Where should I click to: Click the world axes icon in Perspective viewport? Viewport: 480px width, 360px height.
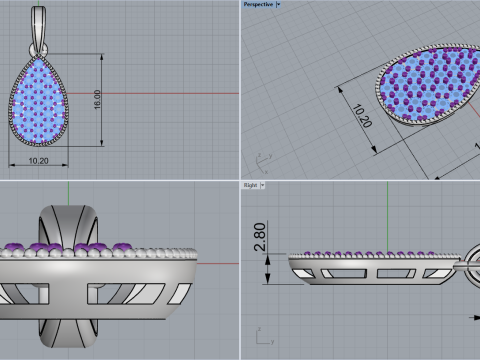pos(263,163)
